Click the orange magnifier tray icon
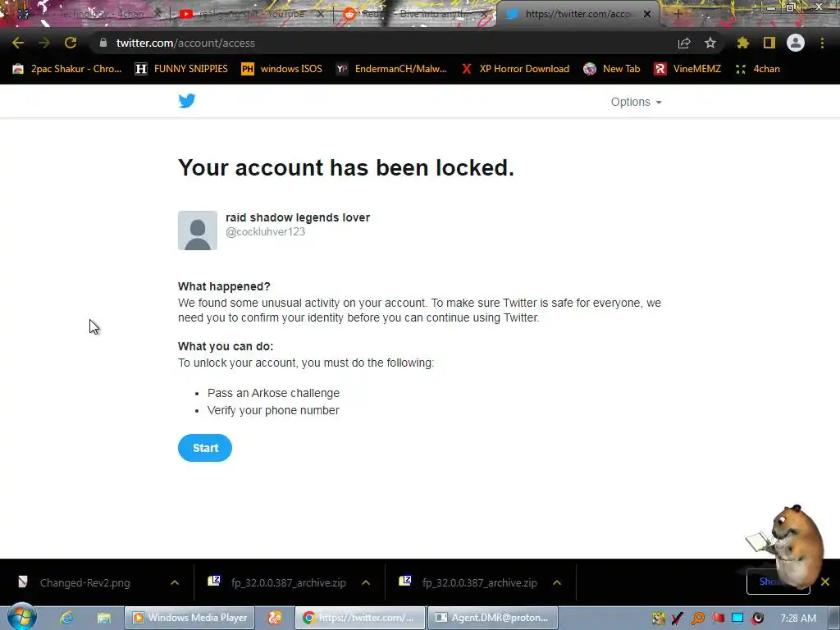The width and height of the screenshot is (840, 630). [x=698, y=618]
